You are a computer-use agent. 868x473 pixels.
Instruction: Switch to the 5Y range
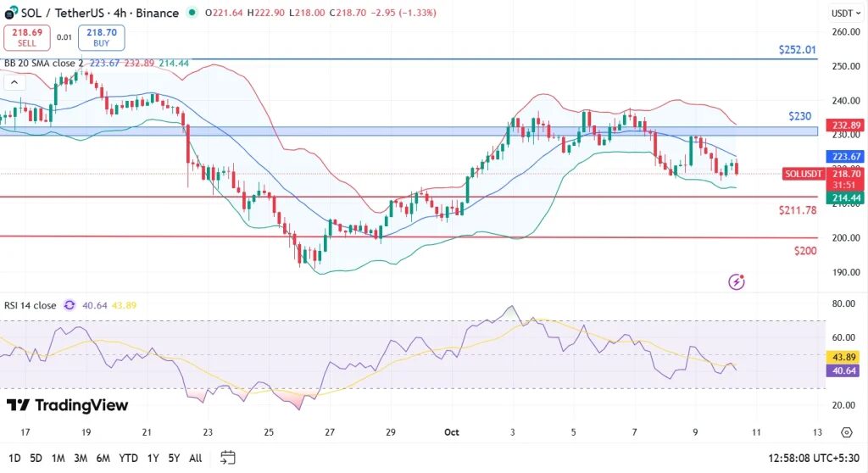point(173,458)
